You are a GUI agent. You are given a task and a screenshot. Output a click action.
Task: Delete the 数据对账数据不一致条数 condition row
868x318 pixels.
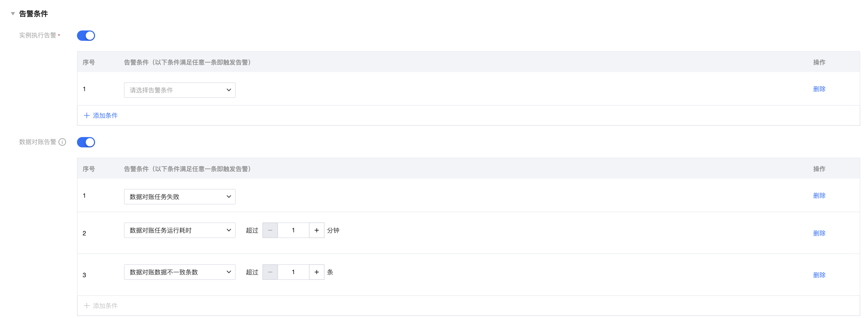coord(819,275)
